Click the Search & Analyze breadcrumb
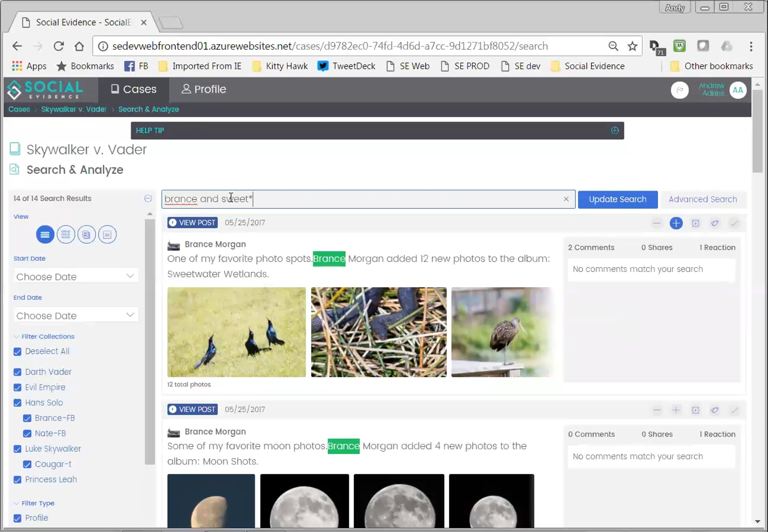 (x=148, y=109)
